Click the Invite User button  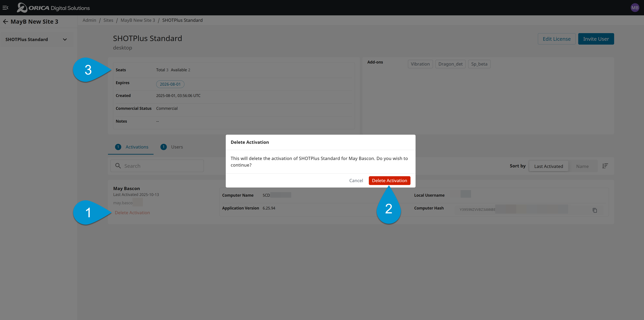click(x=596, y=39)
